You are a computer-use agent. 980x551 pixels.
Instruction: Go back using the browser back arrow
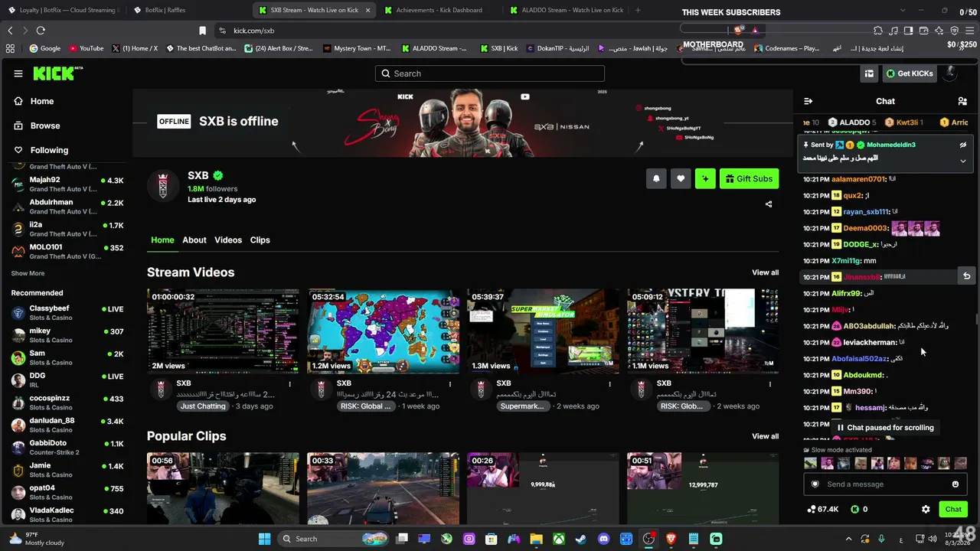(10, 31)
